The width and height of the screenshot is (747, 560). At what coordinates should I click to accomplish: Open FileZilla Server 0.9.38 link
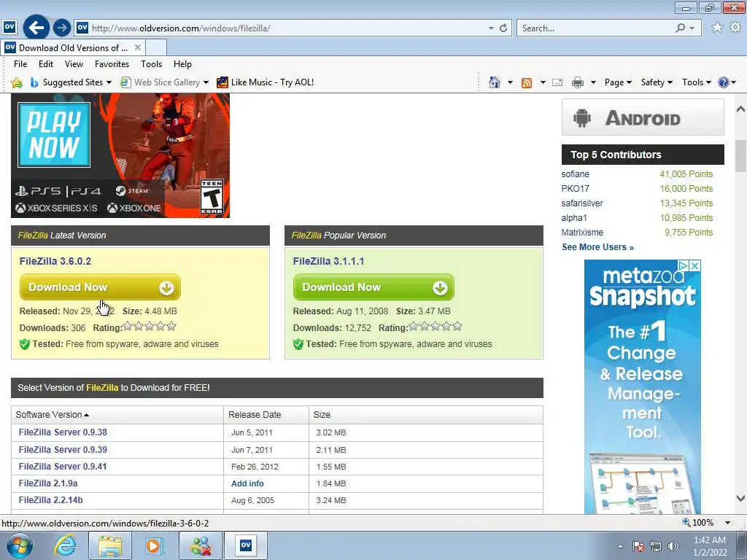(x=63, y=432)
